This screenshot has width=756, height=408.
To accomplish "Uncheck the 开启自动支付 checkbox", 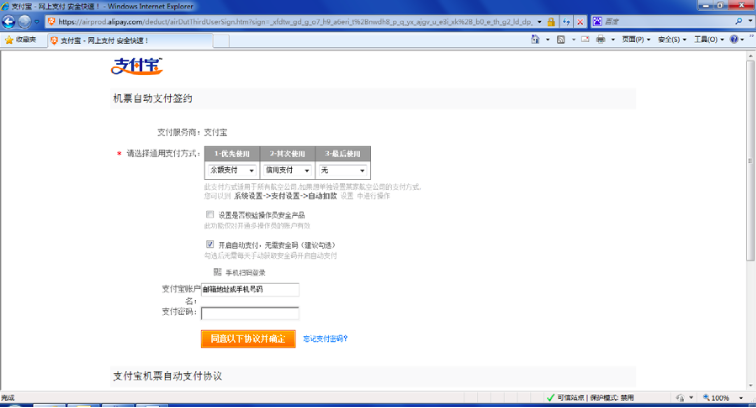I will tap(210, 245).
